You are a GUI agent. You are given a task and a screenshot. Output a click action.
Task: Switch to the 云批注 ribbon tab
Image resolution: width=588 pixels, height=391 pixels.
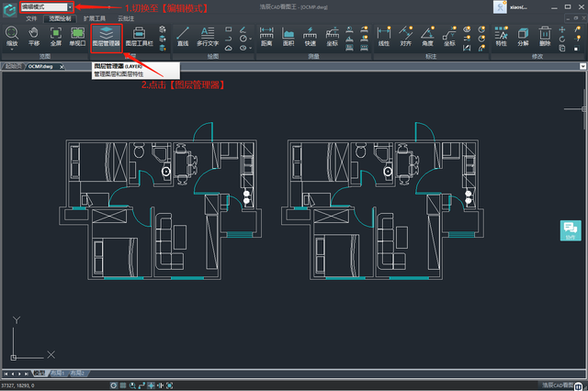pos(126,18)
